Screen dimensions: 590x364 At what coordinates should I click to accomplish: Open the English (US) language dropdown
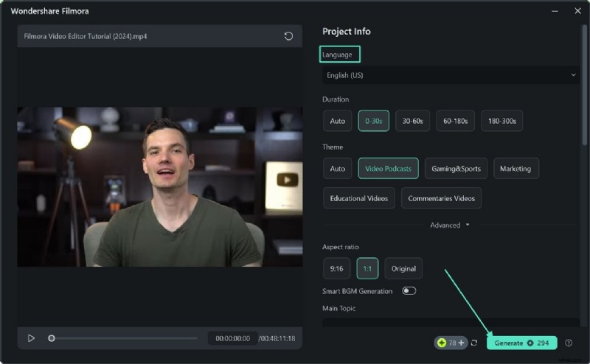(x=451, y=75)
